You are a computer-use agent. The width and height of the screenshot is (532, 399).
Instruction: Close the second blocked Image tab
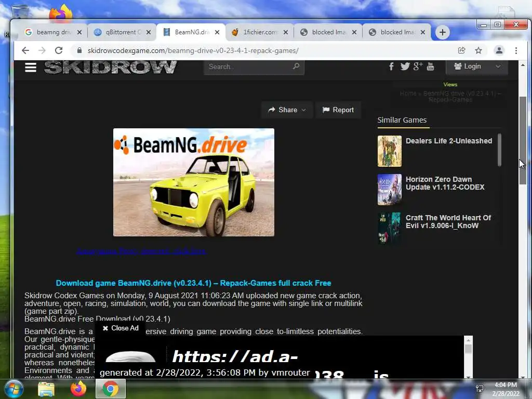click(x=423, y=32)
